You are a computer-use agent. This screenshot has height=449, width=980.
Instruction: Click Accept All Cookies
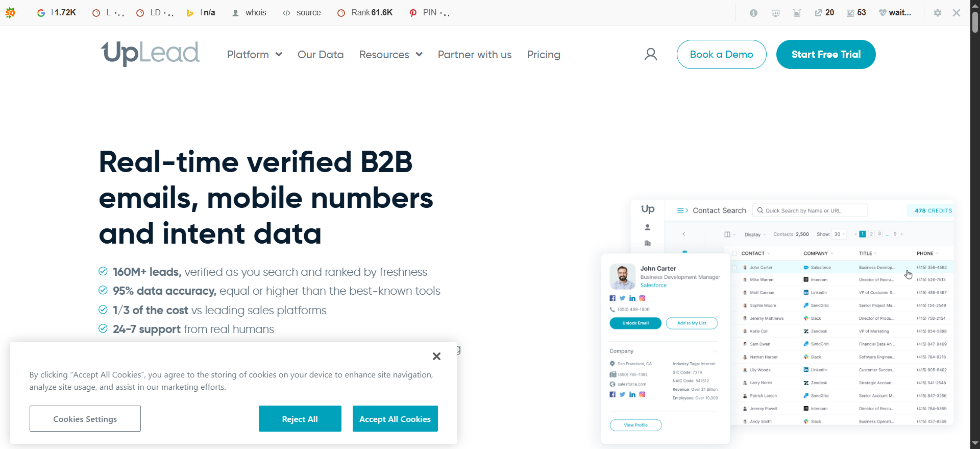pyautogui.click(x=395, y=418)
